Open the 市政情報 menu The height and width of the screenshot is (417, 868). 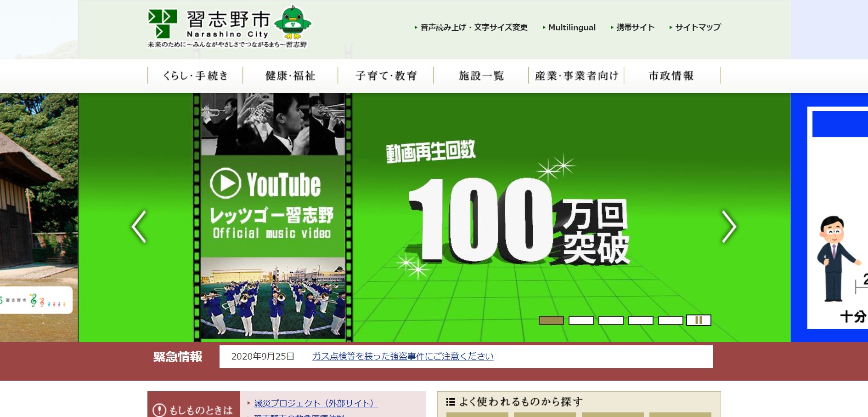pos(672,75)
